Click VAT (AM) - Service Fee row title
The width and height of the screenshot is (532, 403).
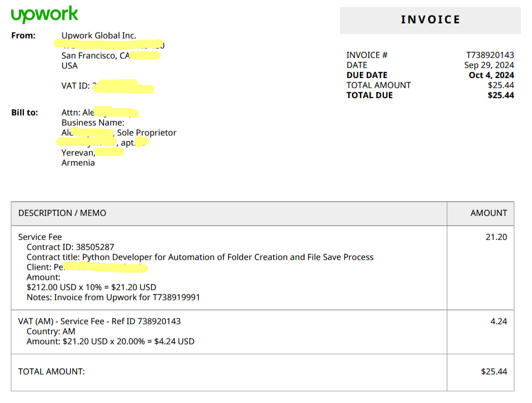99,322
